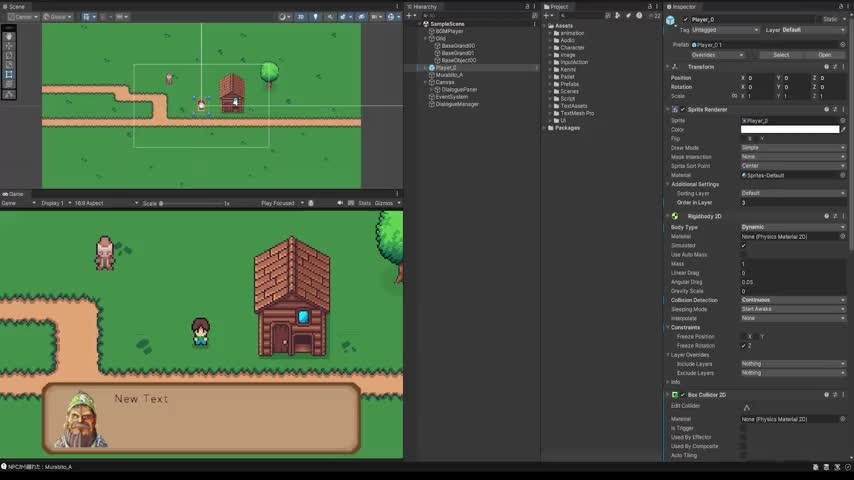Image resolution: width=854 pixels, height=480 pixels.
Task: Click the Edit Collider icon
Action: (x=746, y=407)
